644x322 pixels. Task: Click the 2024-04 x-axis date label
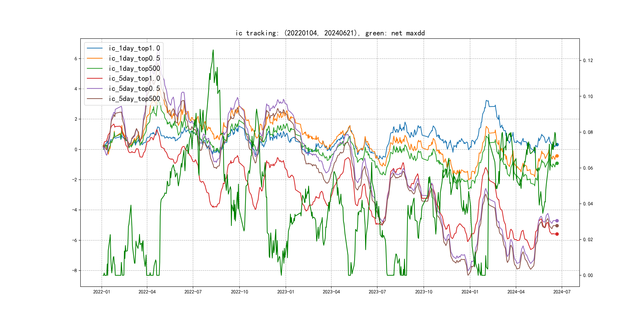click(x=516, y=292)
